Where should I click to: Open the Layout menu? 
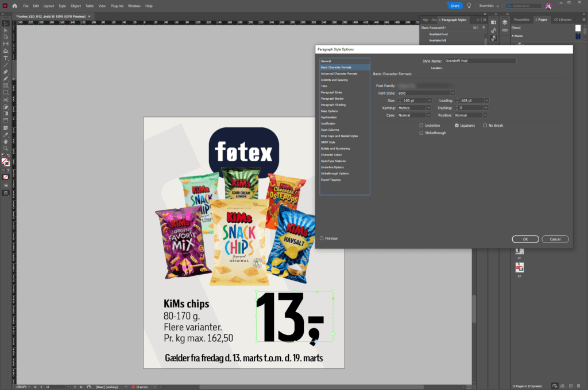pyautogui.click(x=48, y=6)
